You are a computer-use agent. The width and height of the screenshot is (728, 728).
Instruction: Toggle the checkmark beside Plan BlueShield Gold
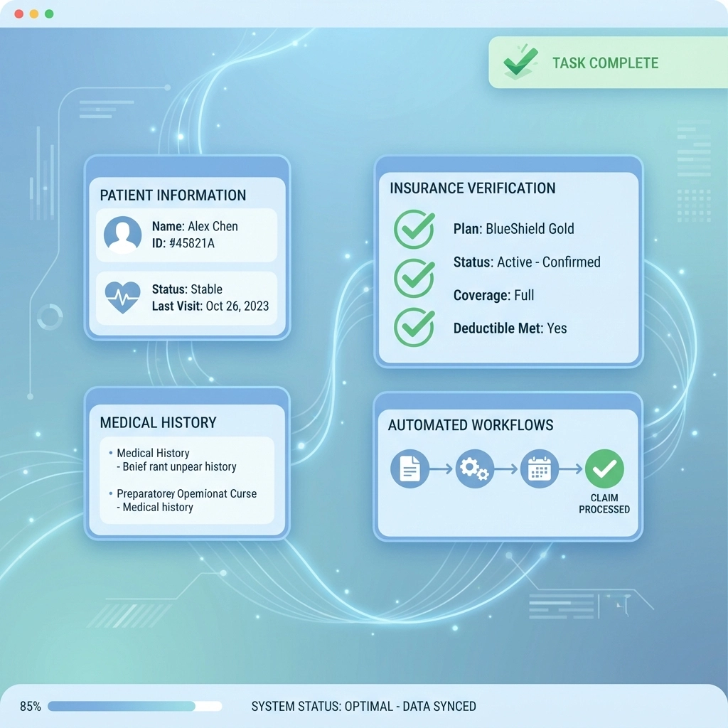point(414,229)
